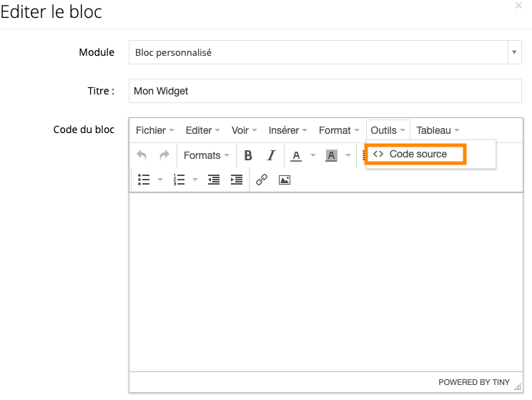Insert a numbered list
This screenshot has width=532, height=400.
coord(179,180)
